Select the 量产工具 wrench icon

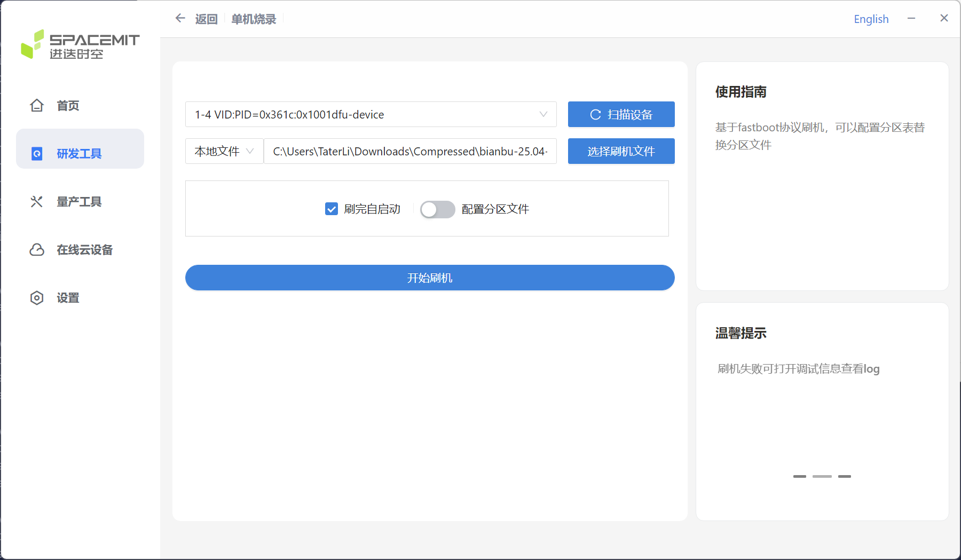36,201
